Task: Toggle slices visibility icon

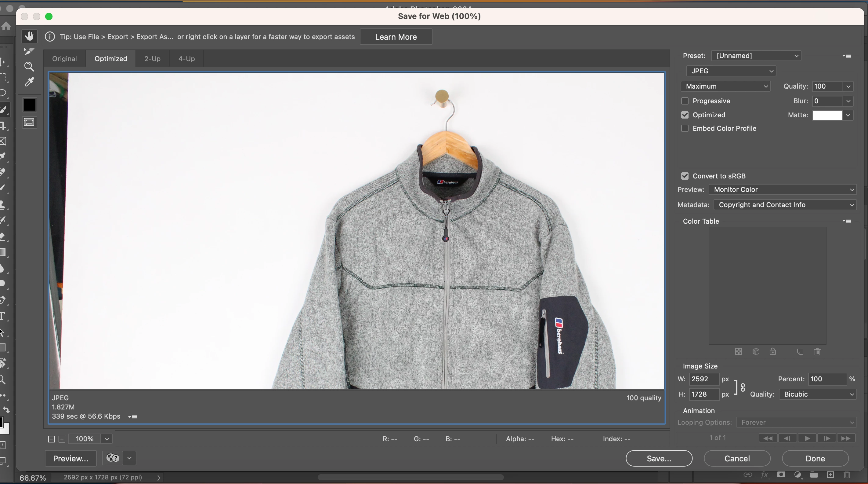Action: coord(29,122)
